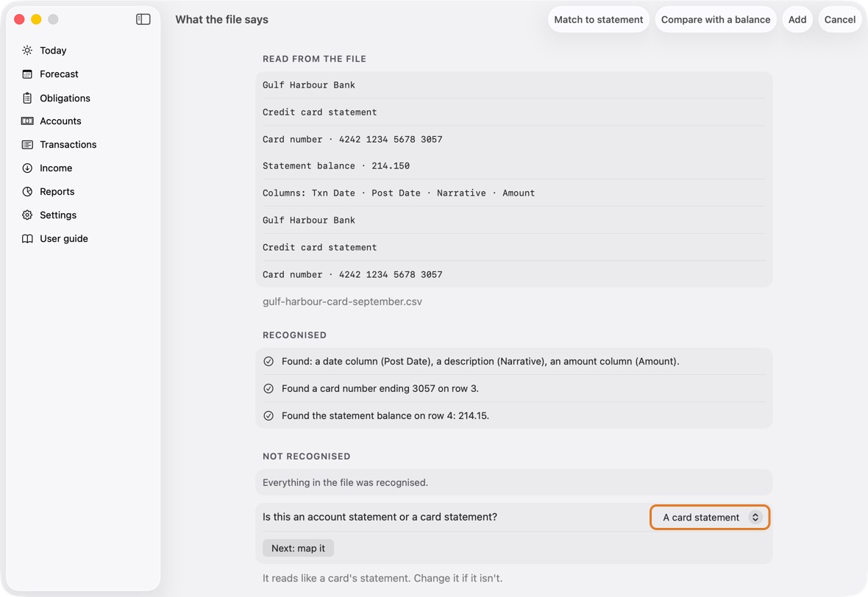Click 'Found the statement balance on row 4' text
This screenshot has height=597, width=868.
[385, 415]
